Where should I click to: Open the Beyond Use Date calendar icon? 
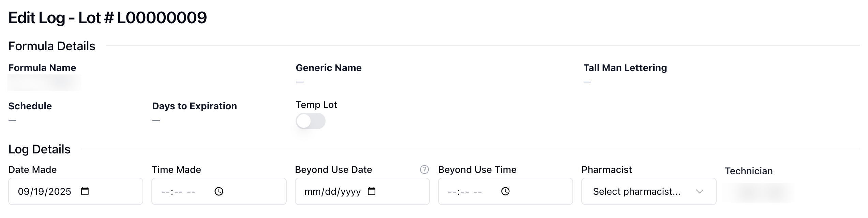(372, 191)
